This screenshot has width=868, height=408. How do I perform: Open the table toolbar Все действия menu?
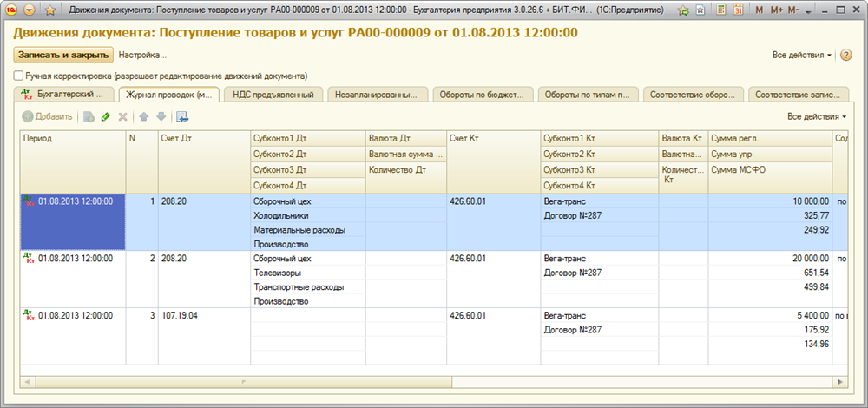816,116
